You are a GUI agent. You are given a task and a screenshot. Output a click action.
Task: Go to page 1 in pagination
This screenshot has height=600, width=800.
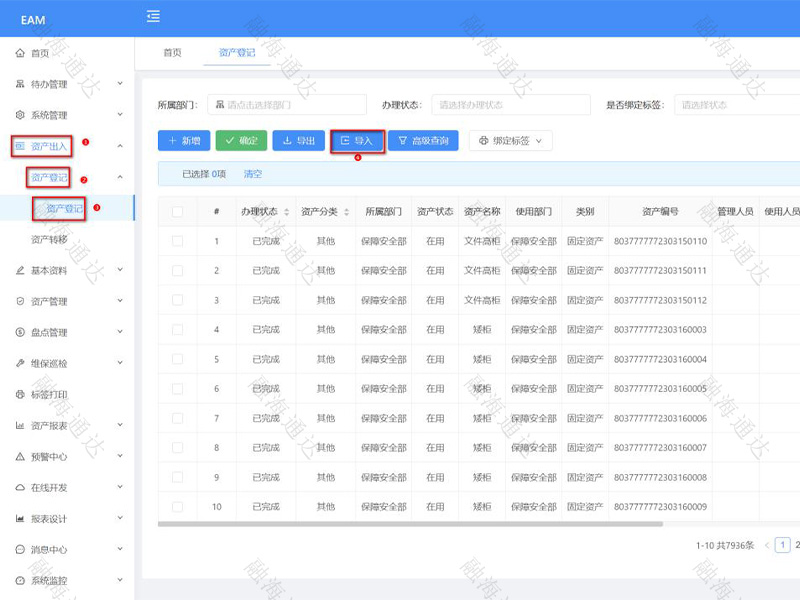781,547
